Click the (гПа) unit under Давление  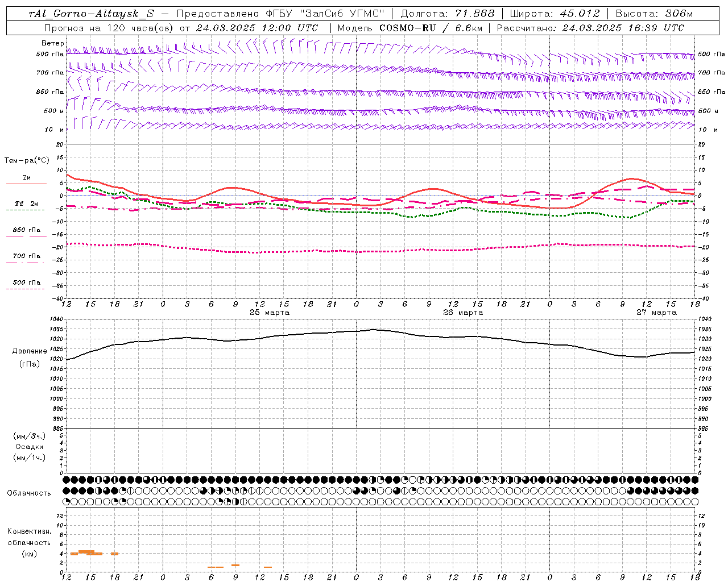pyautogui.click(x=29, y=364)
